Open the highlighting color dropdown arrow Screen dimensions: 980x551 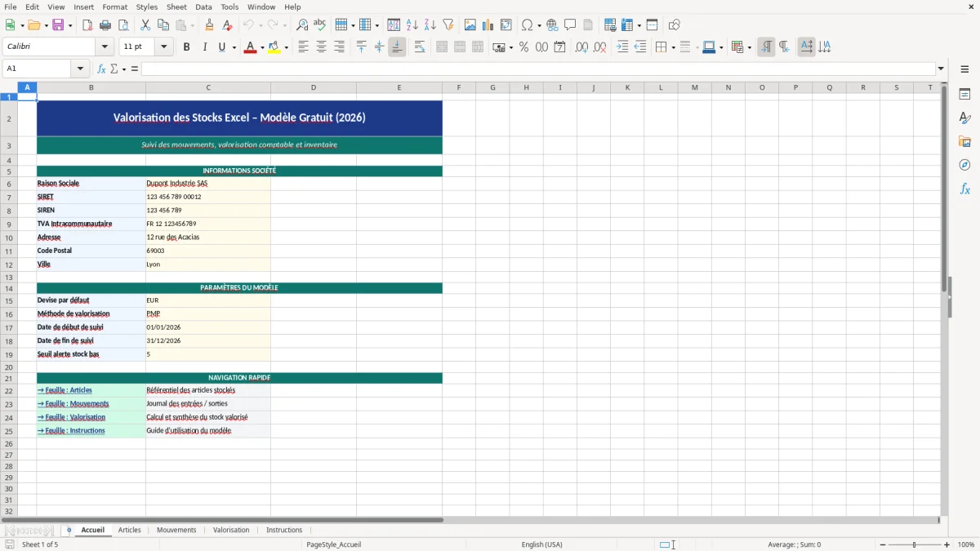click(x=286, y=47)
